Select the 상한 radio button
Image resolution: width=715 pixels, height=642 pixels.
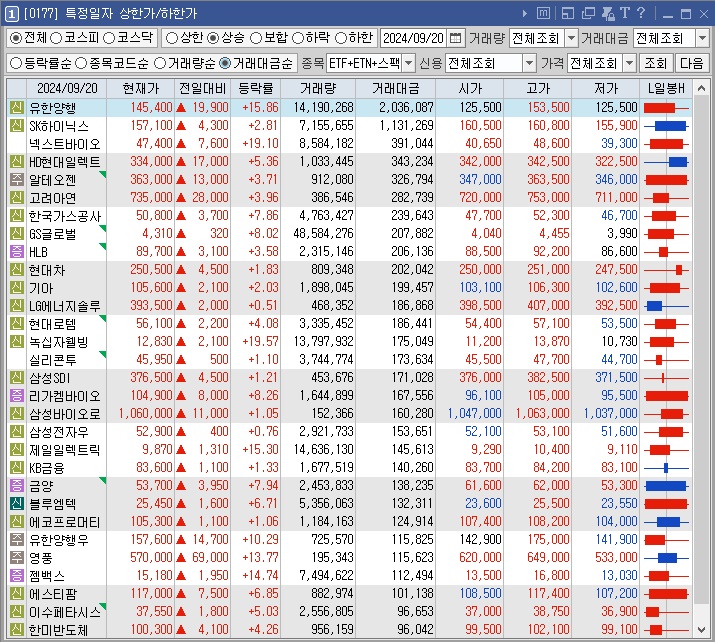171,38
